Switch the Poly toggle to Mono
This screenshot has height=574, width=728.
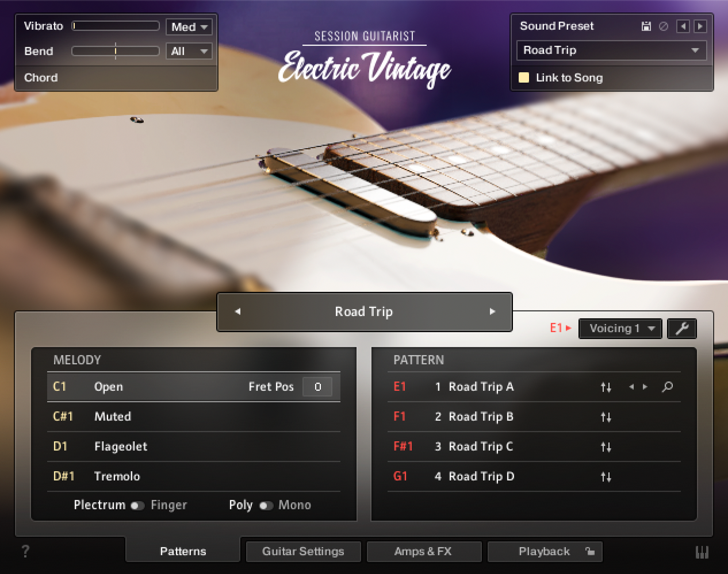tap(266, 506)
